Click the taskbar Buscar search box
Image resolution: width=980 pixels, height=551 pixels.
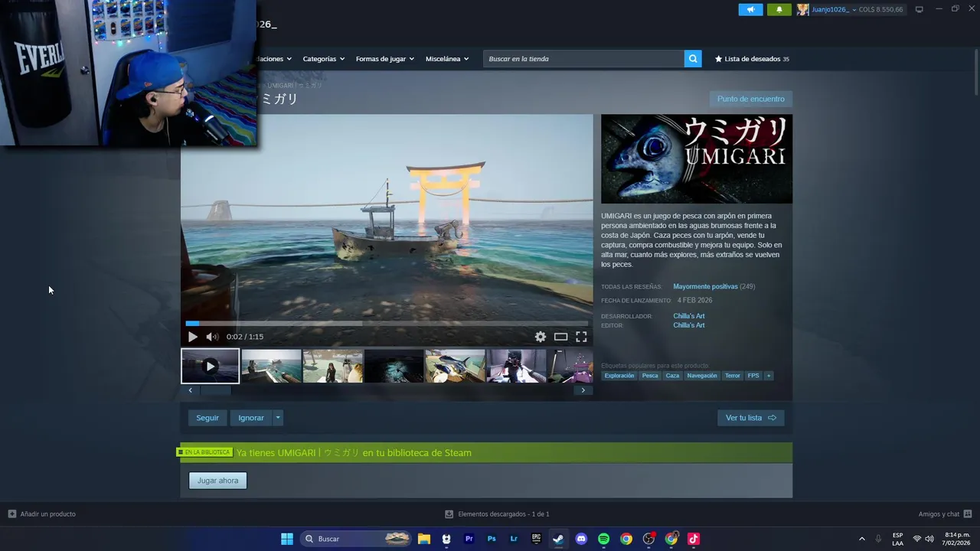(x=357, y=539)
